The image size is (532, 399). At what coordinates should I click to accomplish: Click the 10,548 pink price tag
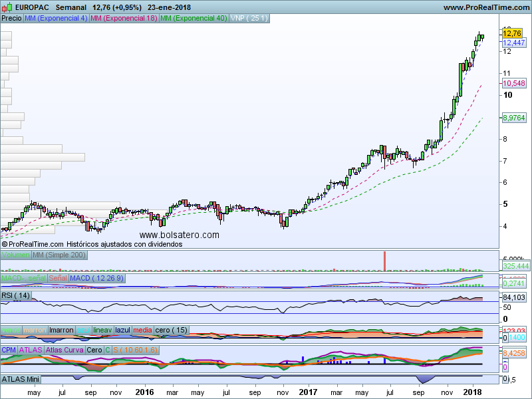pyautogui.click(x=513, y=83)
